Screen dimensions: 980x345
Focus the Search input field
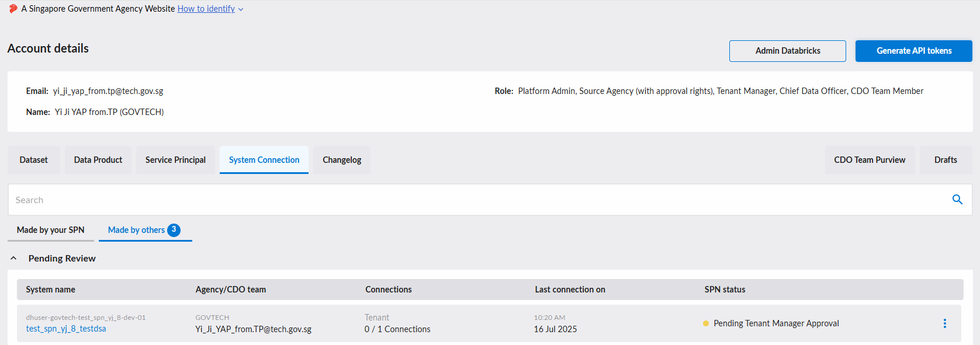point(479,200)
